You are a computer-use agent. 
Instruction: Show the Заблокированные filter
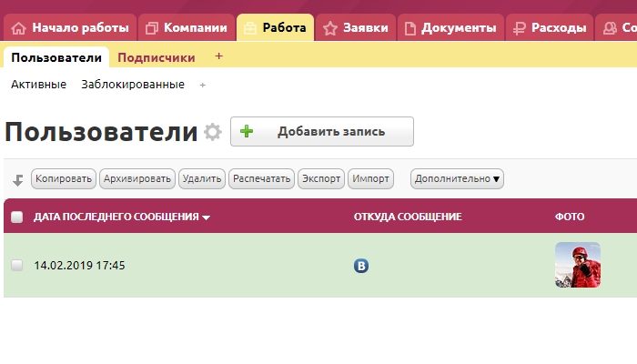(x=133, y=85)
